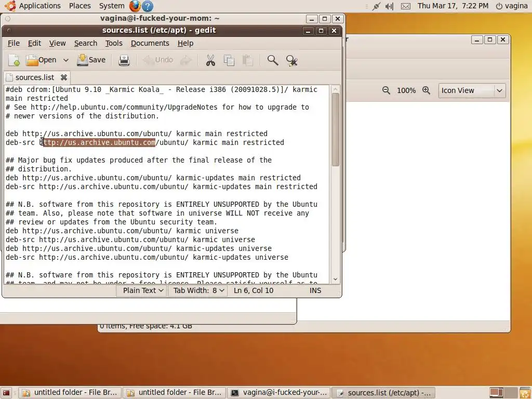
Task: Click the '# newer versions of the distribution.' line
Action: pos(83,116)
